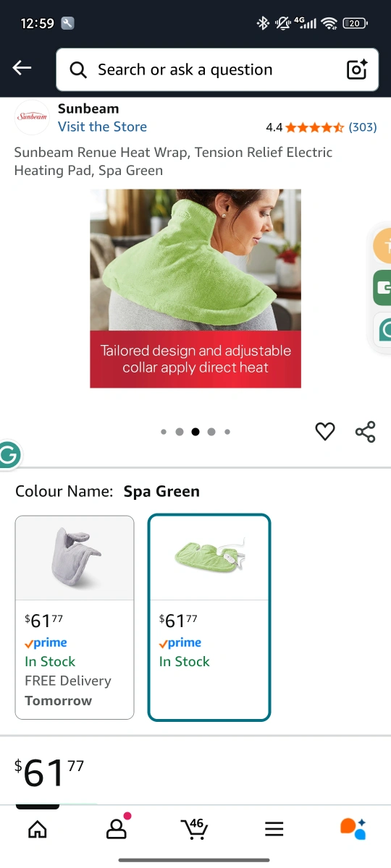Open the orange floating side icon
Viewport: 391px width, 868px height.
click(x=382, y=247)
